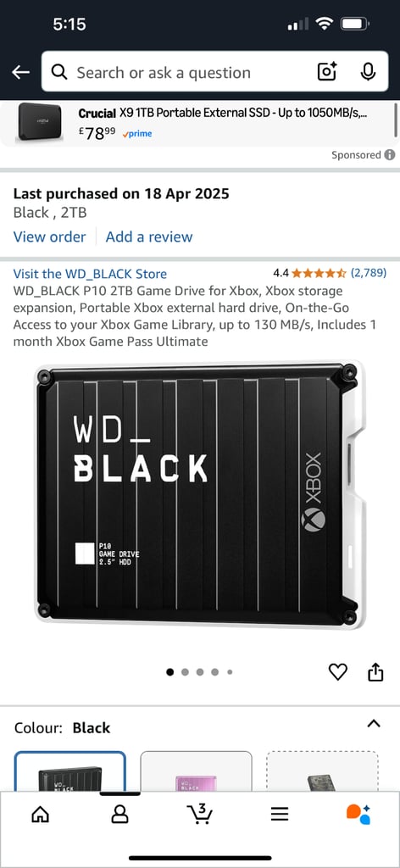Tap the Sponsored info icon
Screen dimensions: 400x868
click(x=390, y=155)
